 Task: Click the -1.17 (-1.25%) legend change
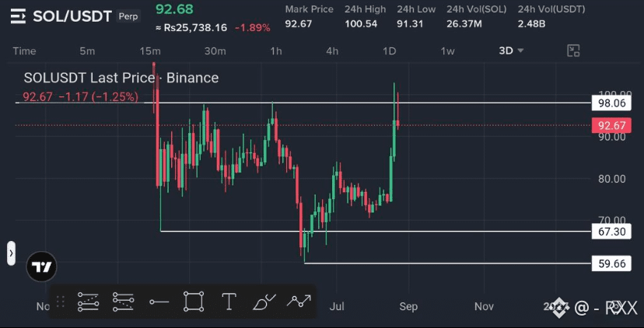coord(98,97)
